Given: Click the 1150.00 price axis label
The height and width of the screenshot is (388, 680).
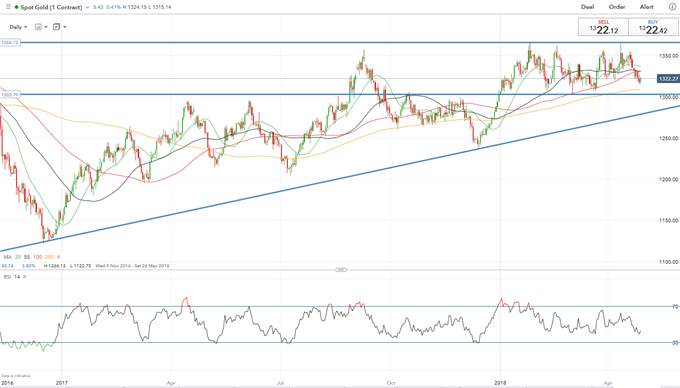Looking at the screenshot, I should pyautogui.click(x=669, y=220).
